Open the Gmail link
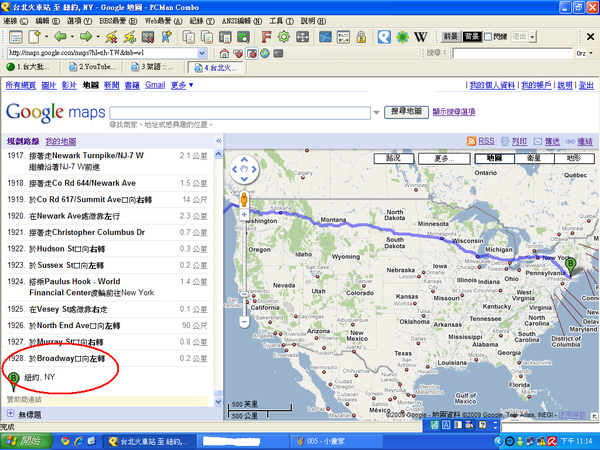The height and width of the screenshot is (450, 600). click(x=155, y=85)
